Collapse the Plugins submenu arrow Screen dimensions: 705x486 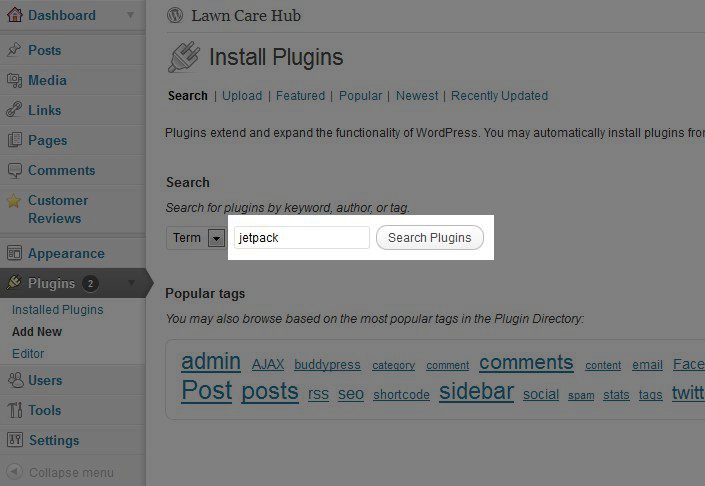click(131, 284)
